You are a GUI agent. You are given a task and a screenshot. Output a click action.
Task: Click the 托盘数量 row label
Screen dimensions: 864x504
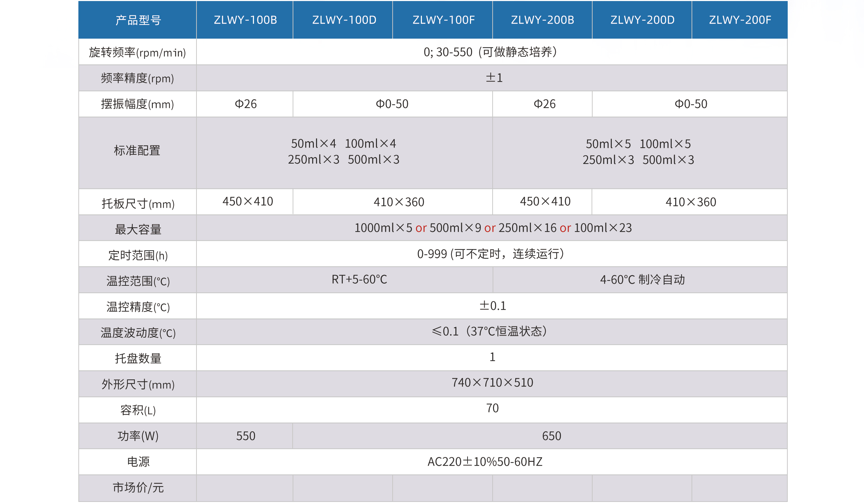(x=138, y=359)
